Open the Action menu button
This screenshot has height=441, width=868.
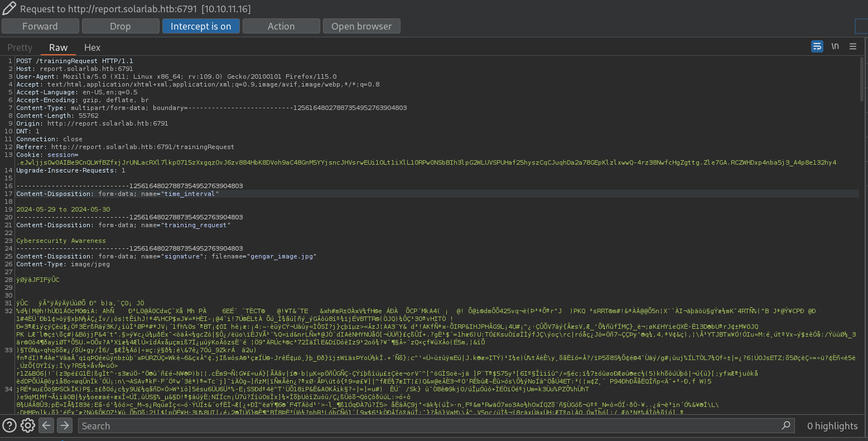(x=281, y=26)
